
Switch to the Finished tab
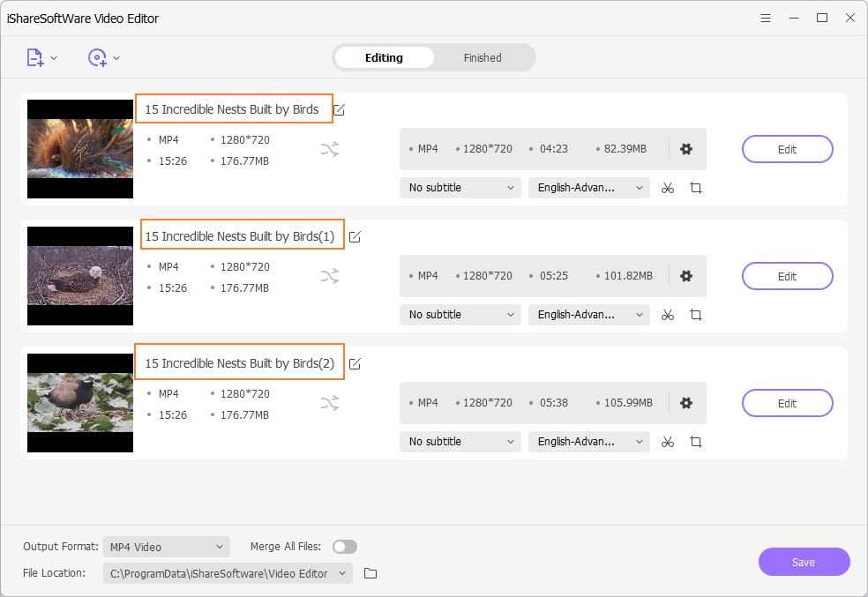(x=483, y=58)
